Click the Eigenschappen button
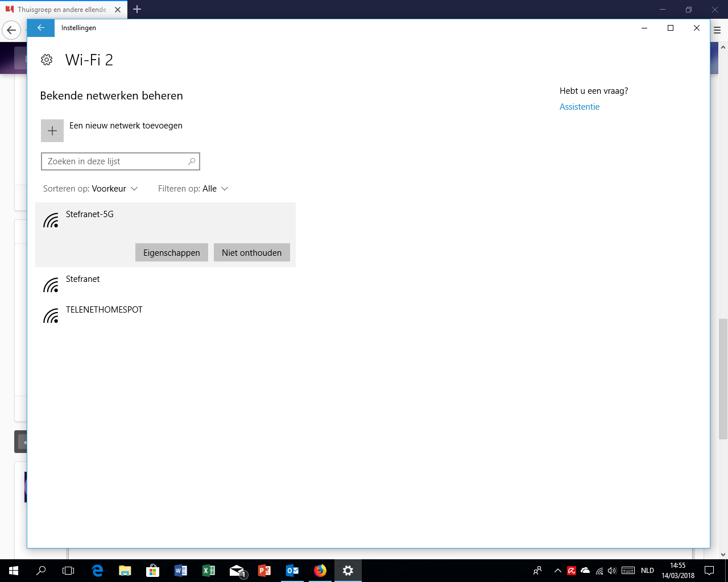 coord(172,253)
